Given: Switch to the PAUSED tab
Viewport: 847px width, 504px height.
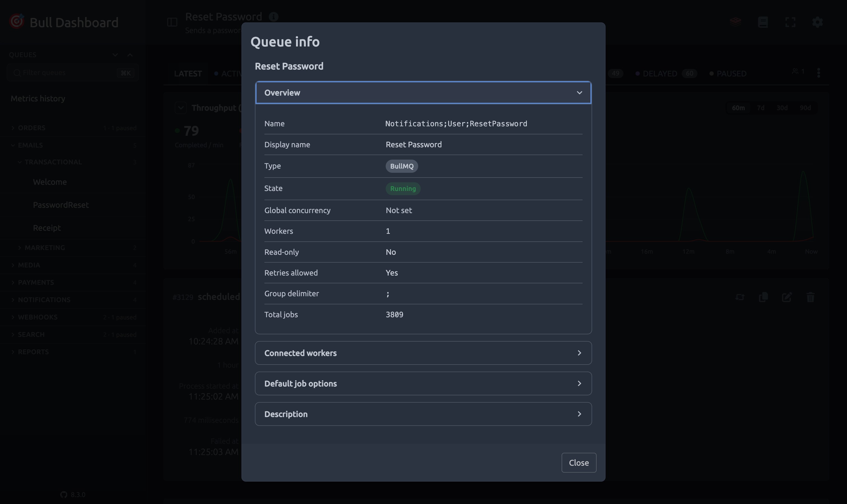Looking at the screenshot, I should [x=728, y=73].
